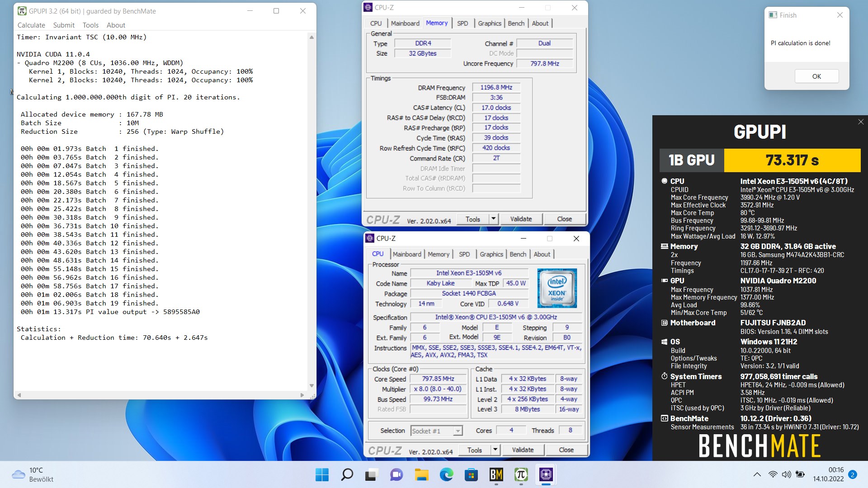Close the BenchMate GPUPI result panel
The height and width of the screenshot is (488, 868).
(x=860, y=122)
